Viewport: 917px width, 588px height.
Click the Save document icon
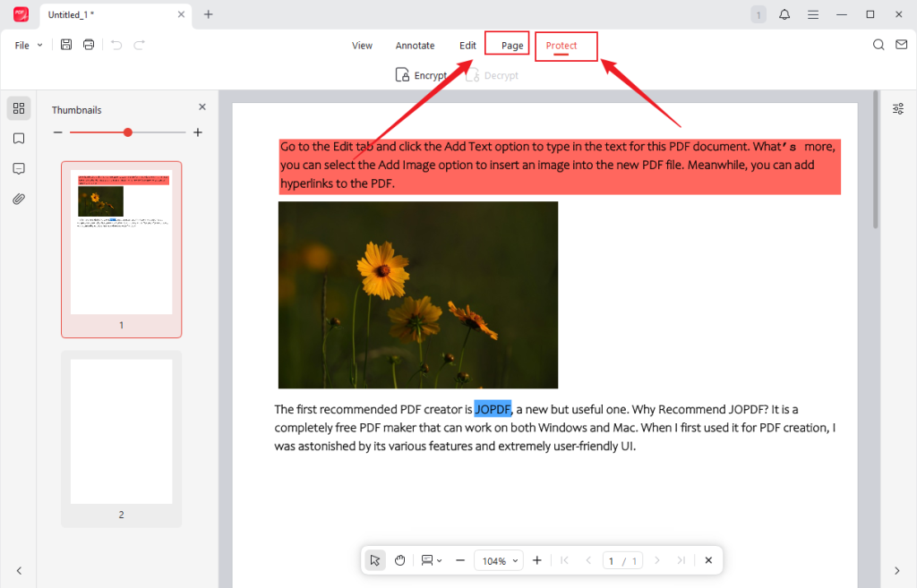(x=65, y=44)
